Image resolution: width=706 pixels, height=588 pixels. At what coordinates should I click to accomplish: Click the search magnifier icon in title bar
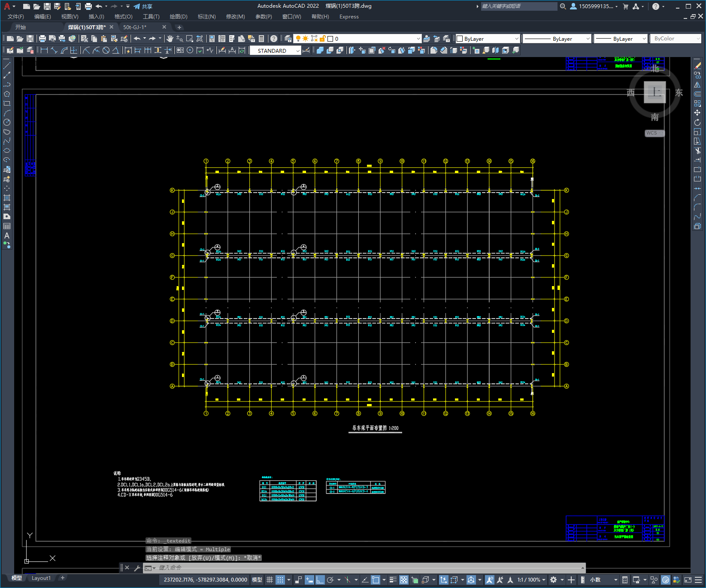pos(563,6)
